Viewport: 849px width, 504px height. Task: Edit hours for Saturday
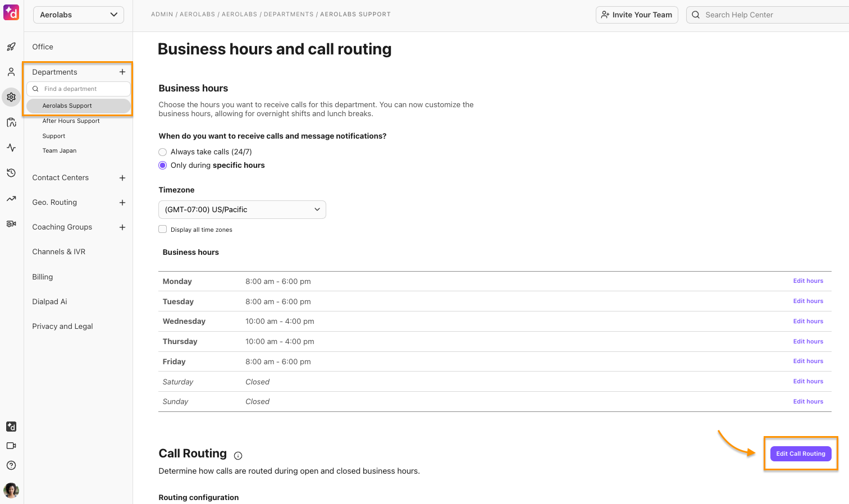point(808,381)
